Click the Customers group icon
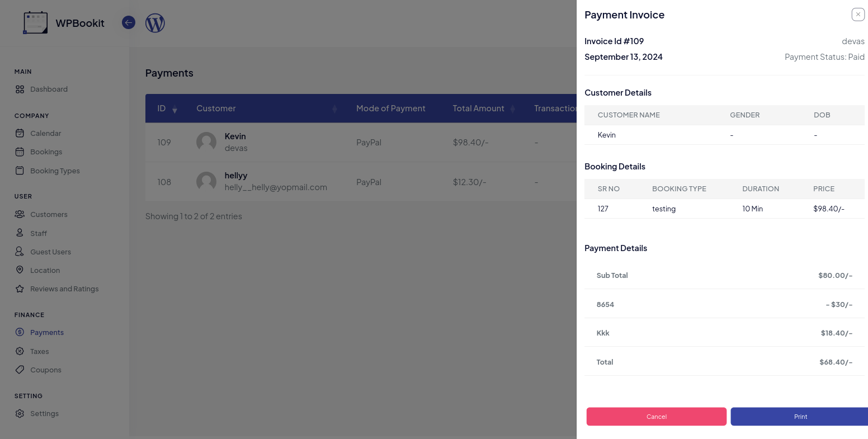Viewport: 868px width, 439px height. (x=20, y=214)
